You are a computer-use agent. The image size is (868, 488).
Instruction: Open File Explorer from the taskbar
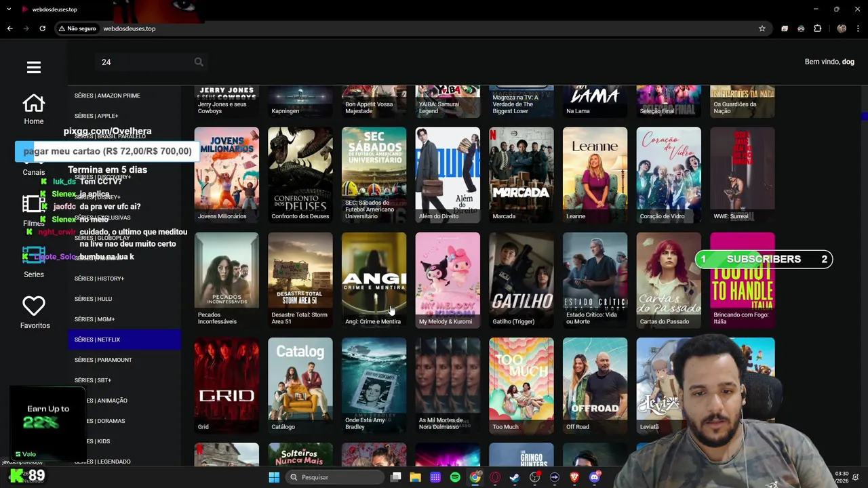416,477
